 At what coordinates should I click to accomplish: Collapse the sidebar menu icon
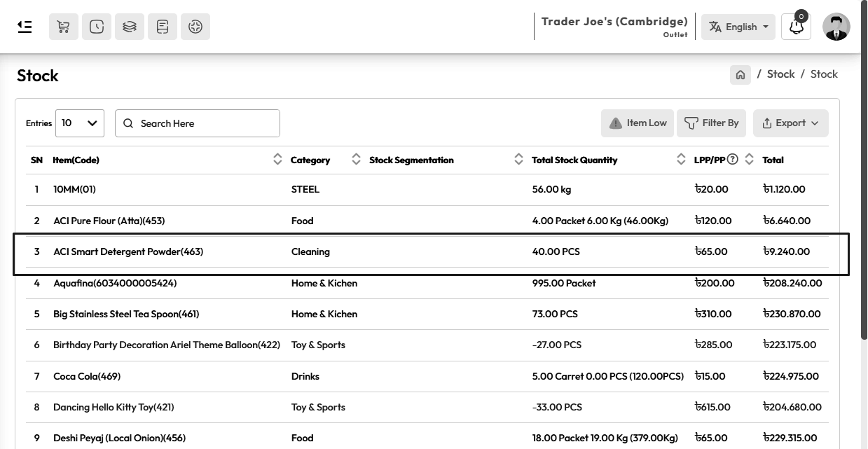(25, 27)
